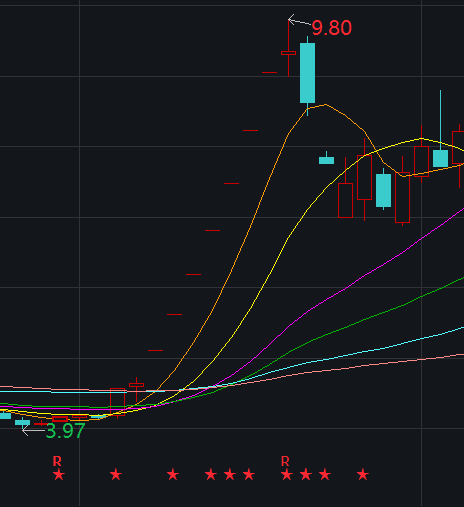Click the arrow pointing at the 9.80 high
This screenshot has height=507, width=464.
pyautogui.click(x=299, y=21)
